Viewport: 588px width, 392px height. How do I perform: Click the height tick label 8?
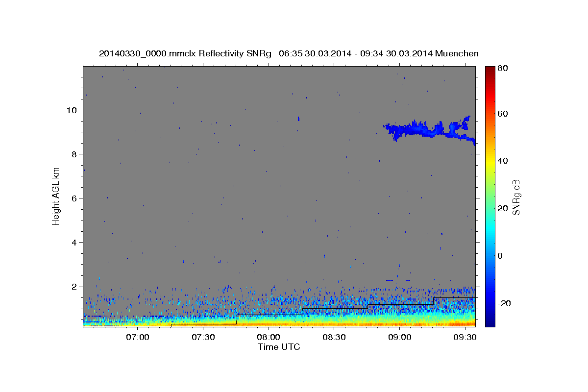[x=74, y=154]
